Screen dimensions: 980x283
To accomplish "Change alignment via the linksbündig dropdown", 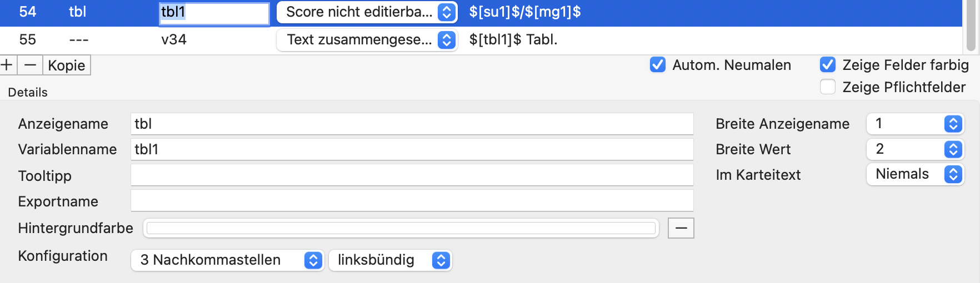I will coord(391,260).
